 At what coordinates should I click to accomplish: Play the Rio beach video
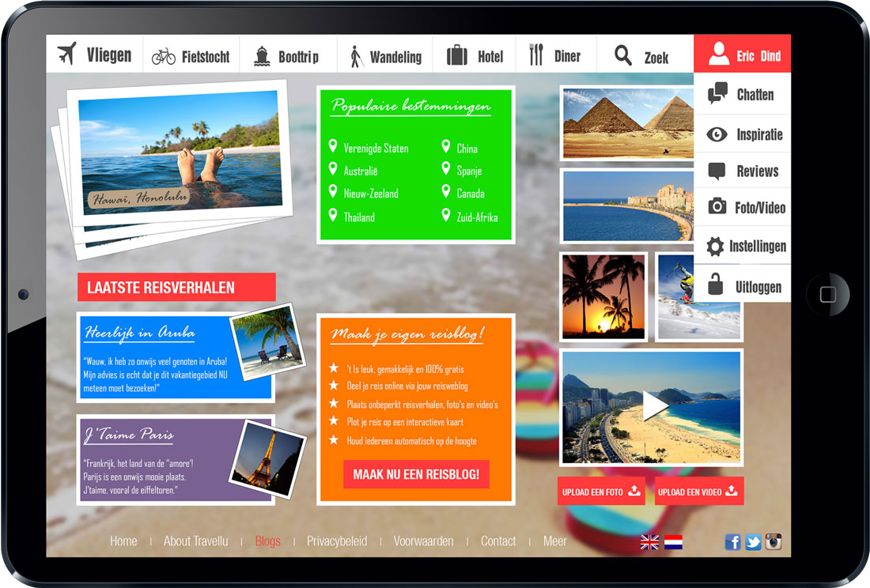[x=652, y=406]
